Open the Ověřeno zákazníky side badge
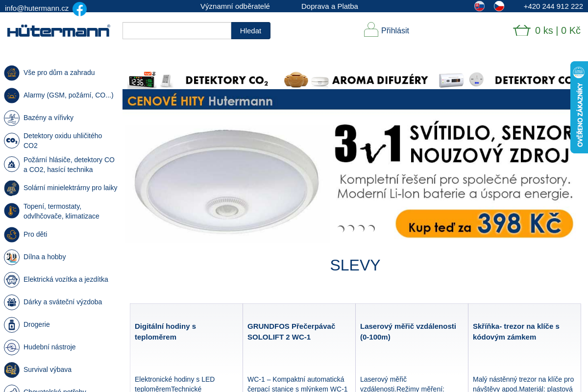Image resolution: width=588 pixels, height=392 pixels. [x=579, y=107]
